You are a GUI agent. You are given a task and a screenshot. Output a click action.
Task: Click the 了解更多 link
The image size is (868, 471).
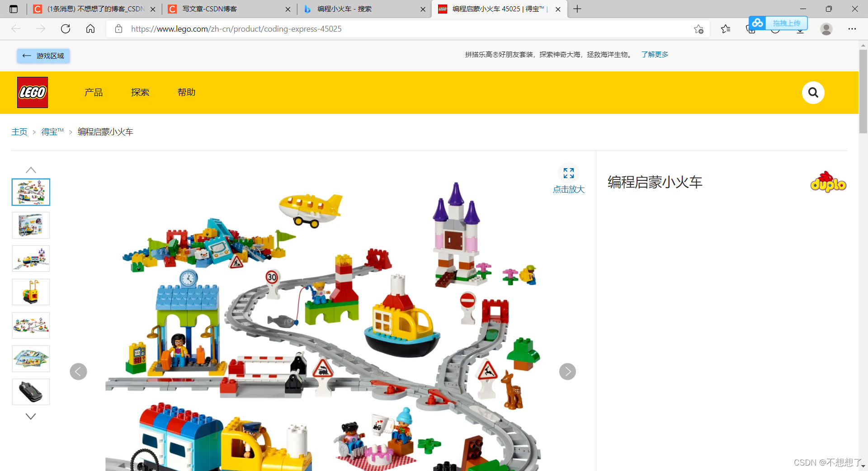[655, 54]
